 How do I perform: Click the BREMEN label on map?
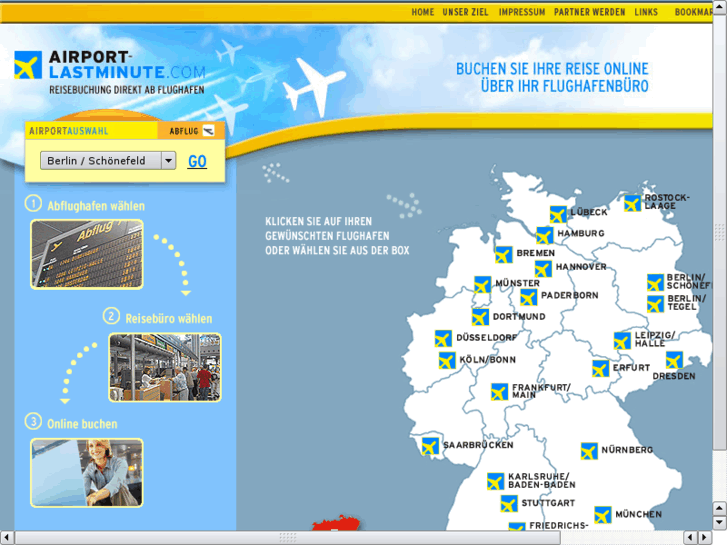coord(536,253)
